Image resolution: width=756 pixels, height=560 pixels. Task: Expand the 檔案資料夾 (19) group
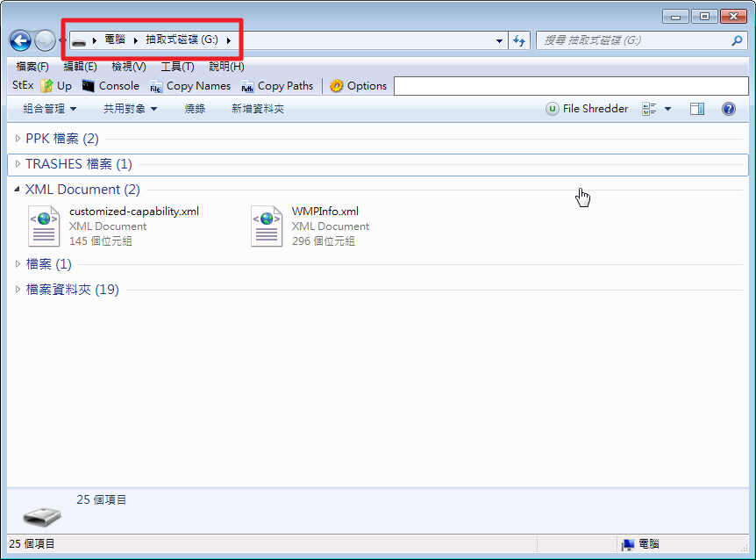coord(18,289)
